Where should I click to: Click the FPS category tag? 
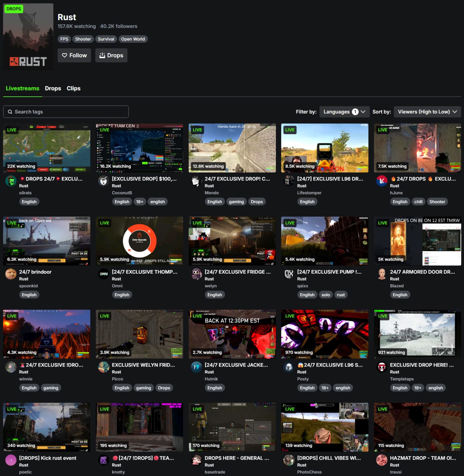(64, 39)
